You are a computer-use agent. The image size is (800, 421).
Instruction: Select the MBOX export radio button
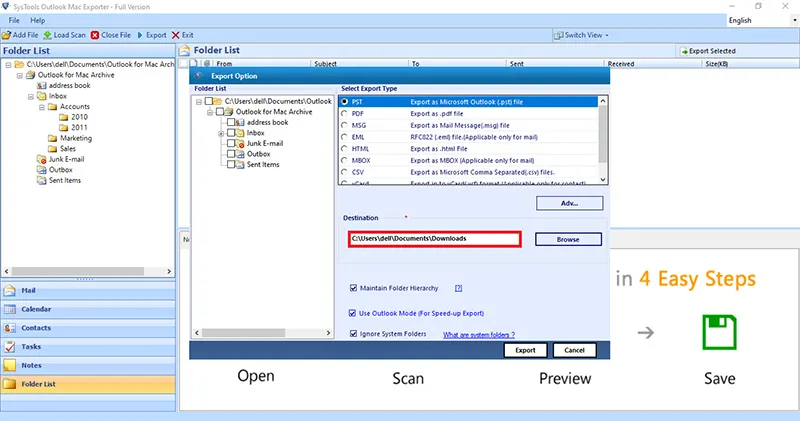345,161
